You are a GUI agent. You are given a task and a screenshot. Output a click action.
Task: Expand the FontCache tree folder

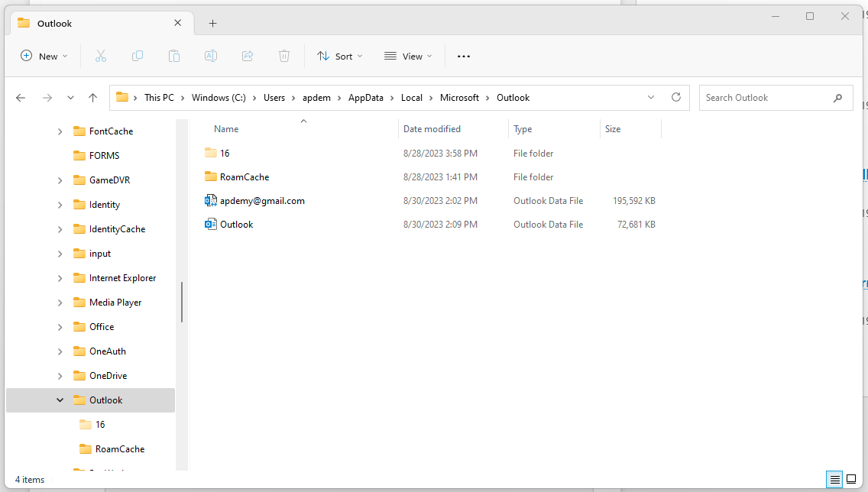point(60,131)
